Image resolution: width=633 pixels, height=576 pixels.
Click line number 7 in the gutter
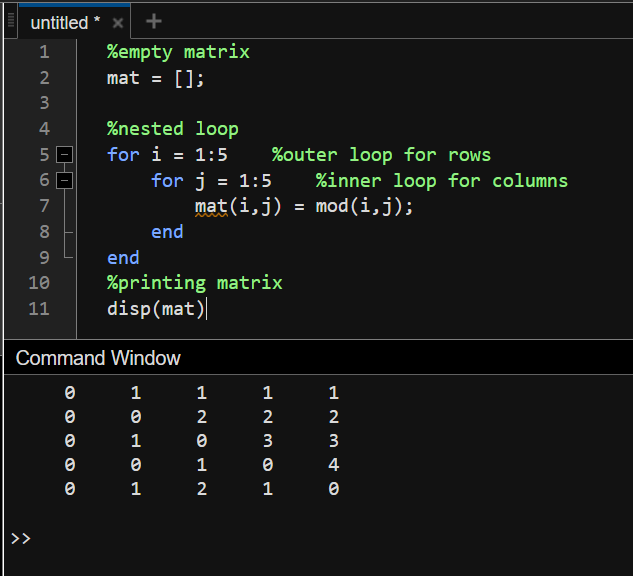click(42, 206)
